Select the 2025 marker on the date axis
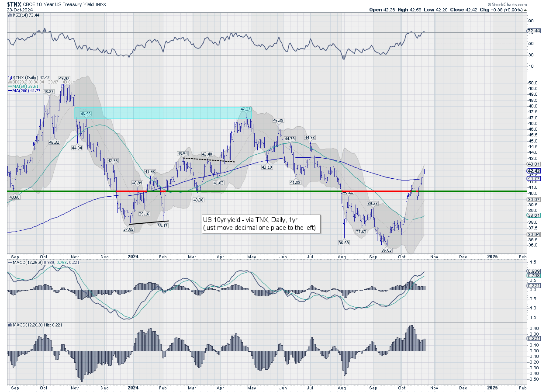This screenshot has width=546, height=392. click(x=492, y=257)
